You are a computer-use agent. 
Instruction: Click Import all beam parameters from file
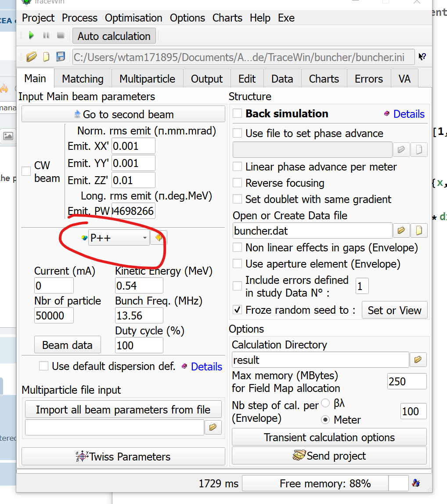123,410
